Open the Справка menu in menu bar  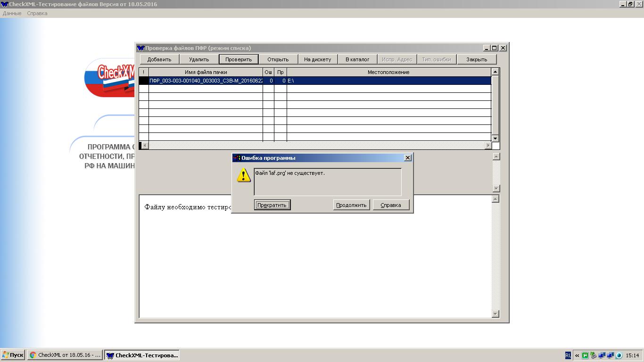pos(37,13)
